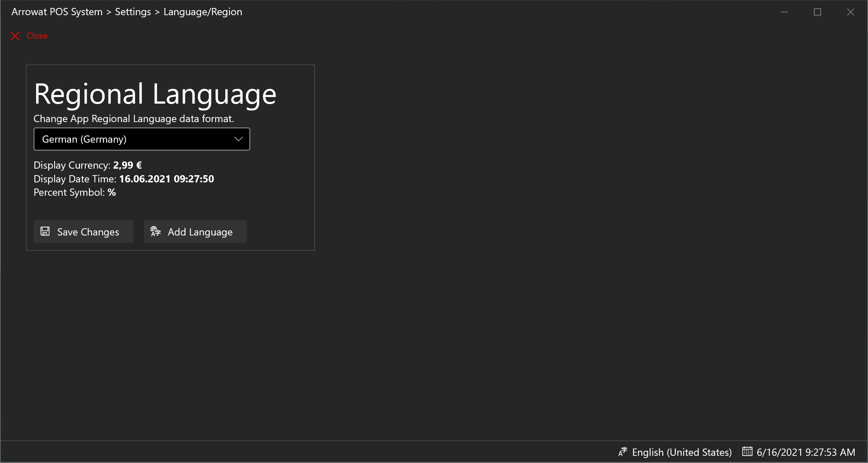868x463 pixels.
Task: Click English (United States) in status bar
Action: [682, 452]
